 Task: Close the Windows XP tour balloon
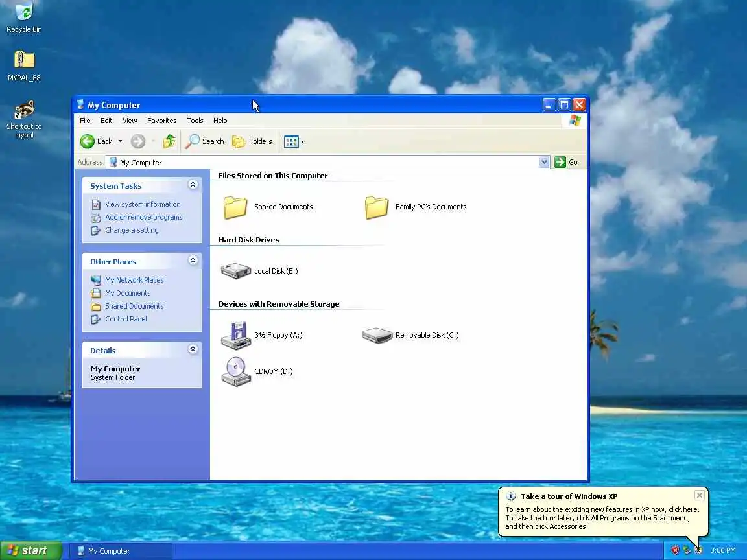click(x=699, y=495)
